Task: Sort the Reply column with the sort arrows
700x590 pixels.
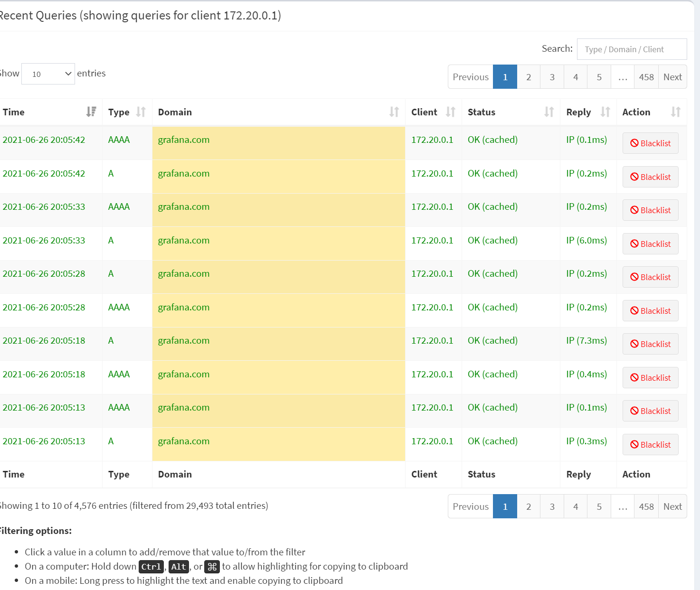Action: pyautogui.click(x=605, y=112)
